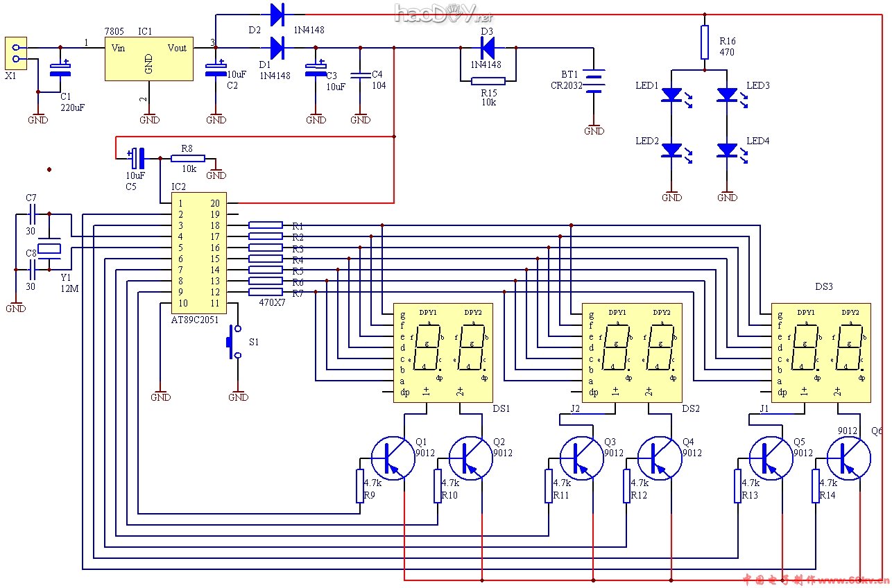Click the R8 10k resistor
The width and height of the screenshot is (892, 588).
(x=187, y=158)
